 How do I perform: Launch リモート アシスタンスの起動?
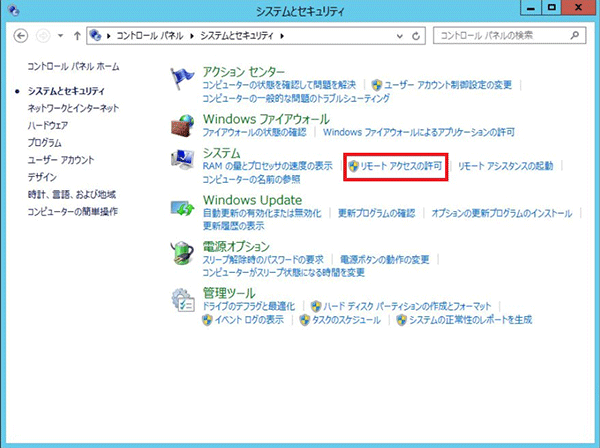(506, 166)
